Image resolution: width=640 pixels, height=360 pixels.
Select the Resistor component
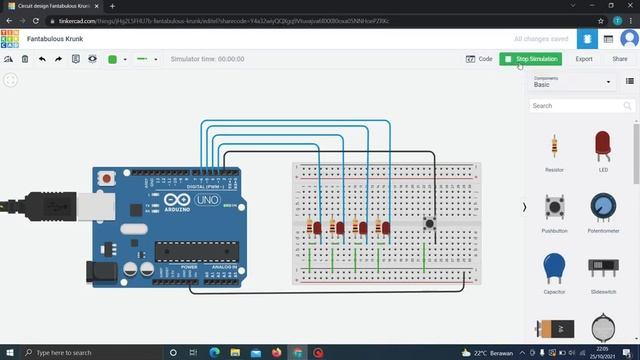pyautogui.click(x=554, y=152)
